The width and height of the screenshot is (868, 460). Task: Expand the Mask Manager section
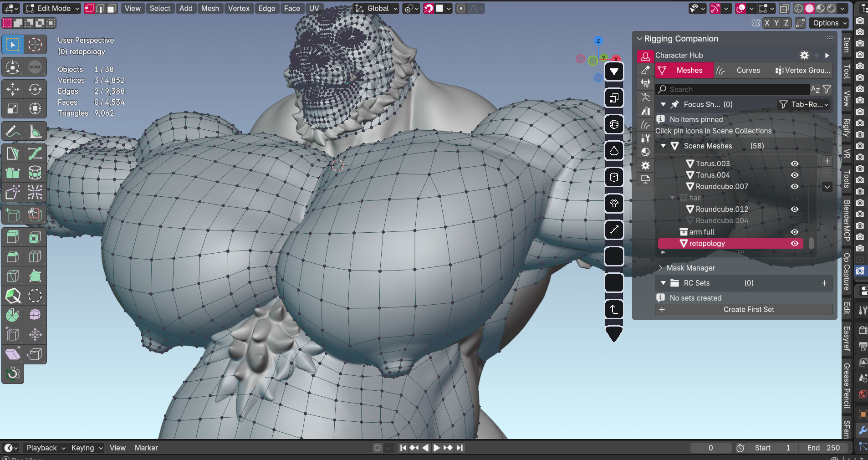tap(661, 268)
